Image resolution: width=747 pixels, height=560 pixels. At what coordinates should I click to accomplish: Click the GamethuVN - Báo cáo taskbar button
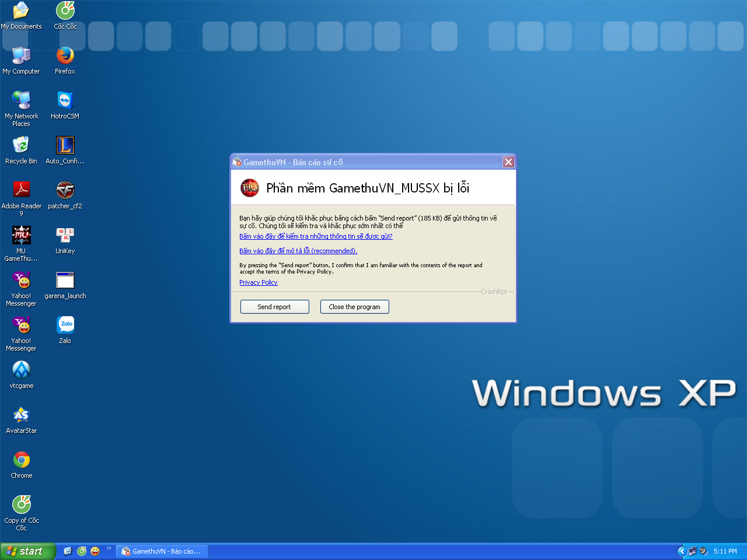point(162,551)
